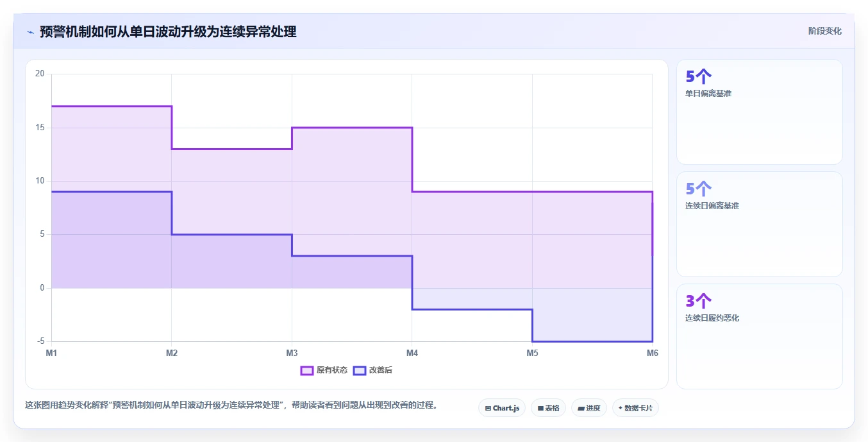The width and height of the screenshot is (868, 442).
Task: Click the description sentence below the chart
Action: [x=231, y=405]
